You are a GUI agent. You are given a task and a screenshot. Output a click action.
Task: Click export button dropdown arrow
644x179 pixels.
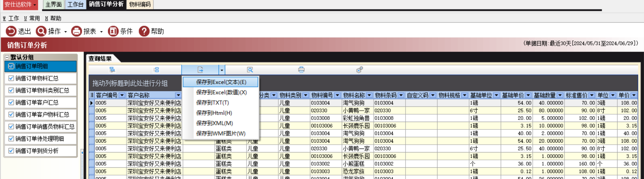222,70
